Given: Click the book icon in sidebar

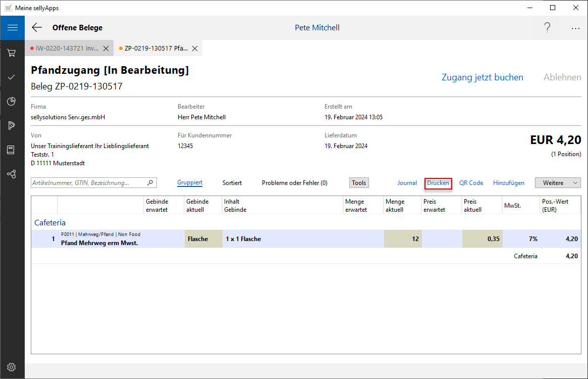Looking at the screenshot, I should tap(12, 150).
